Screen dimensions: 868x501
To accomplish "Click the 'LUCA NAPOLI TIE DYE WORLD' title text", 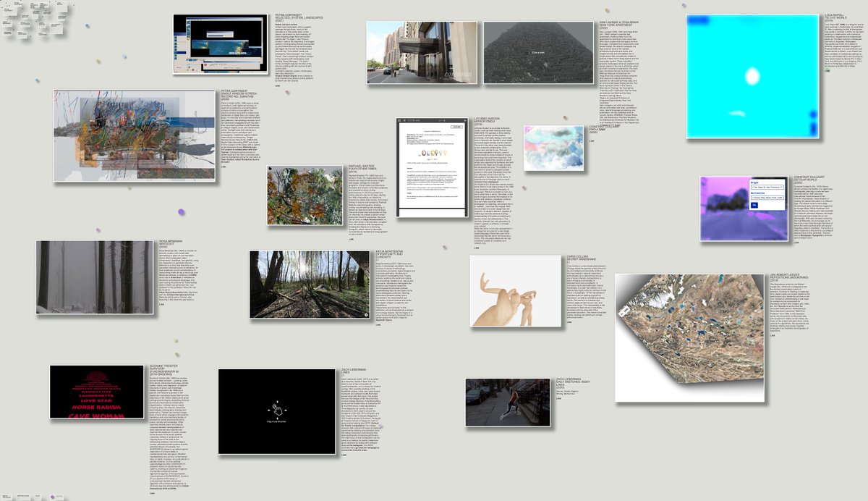I will (837, 18).
